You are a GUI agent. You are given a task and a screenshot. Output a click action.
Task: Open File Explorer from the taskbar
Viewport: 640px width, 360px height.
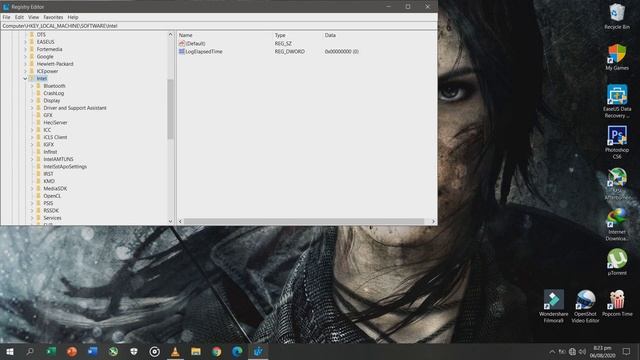point(196,351)
